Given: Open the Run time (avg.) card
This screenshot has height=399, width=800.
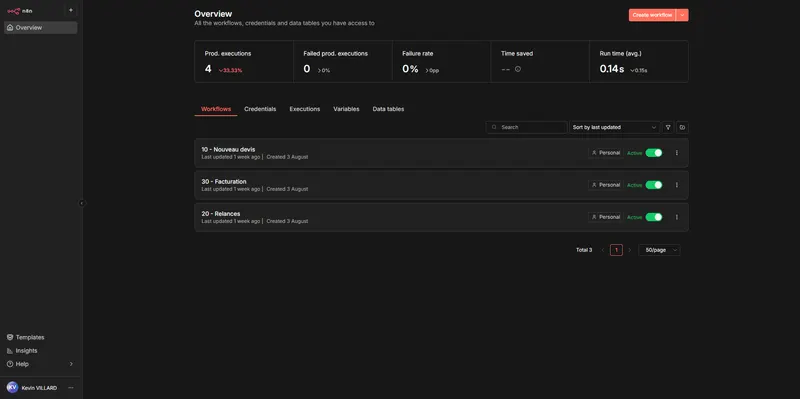Looking at the screenshot, I should tap(639, 62).
